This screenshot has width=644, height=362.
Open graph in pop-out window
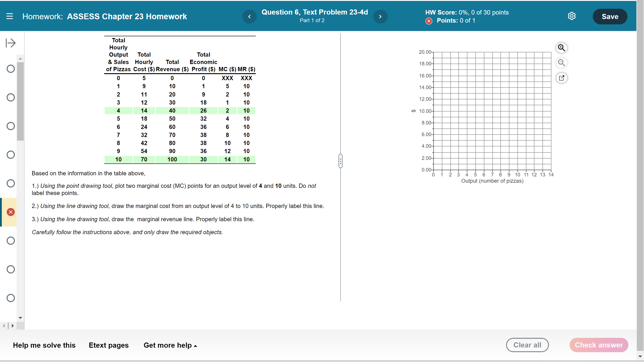click(x=561, y=78)
